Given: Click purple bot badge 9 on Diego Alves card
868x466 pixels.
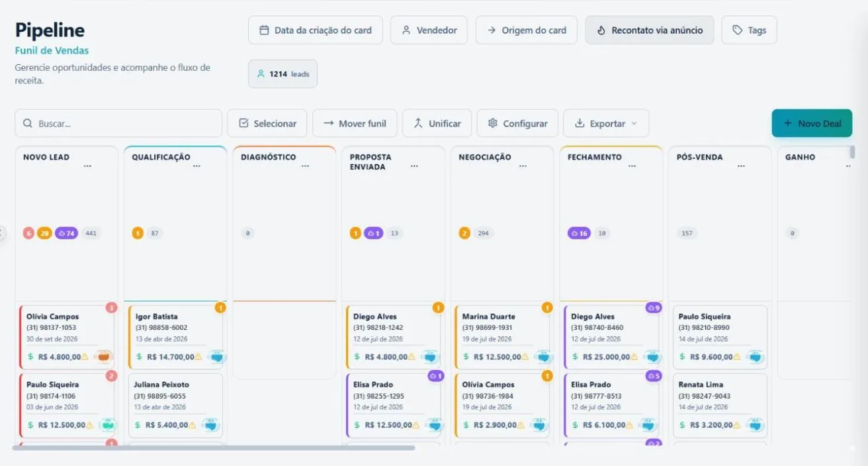Looking at the screenshot, I should [654, 307].
